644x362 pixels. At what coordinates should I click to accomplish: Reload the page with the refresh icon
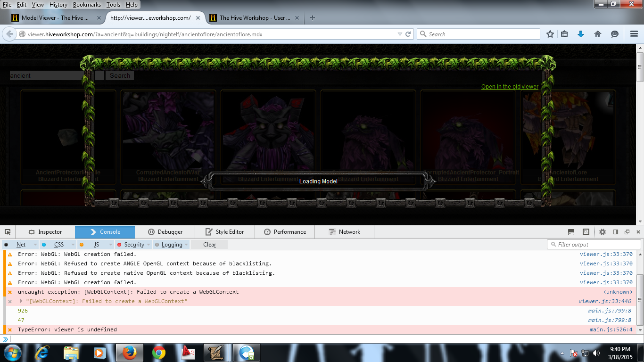point(408,34)
